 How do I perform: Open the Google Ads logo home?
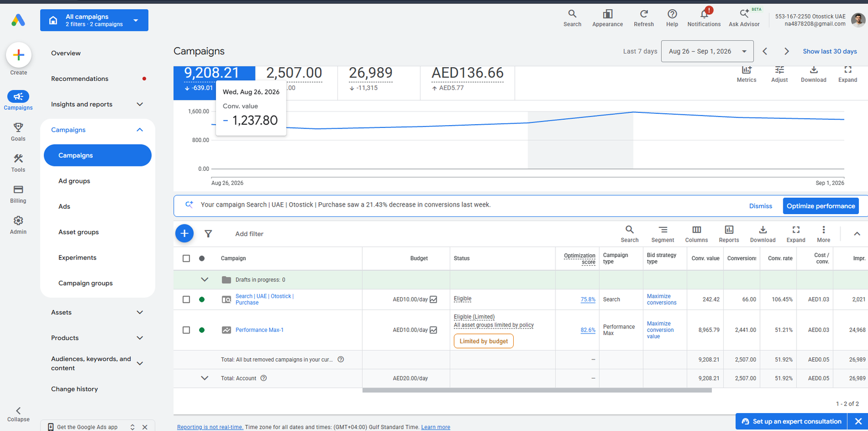click(x=18, y=20)
